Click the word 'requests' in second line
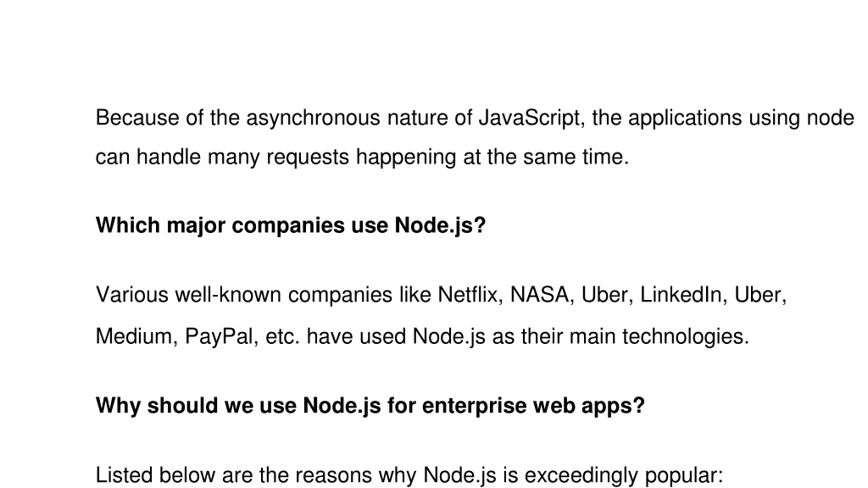868x488 pixels. point(308,158)
